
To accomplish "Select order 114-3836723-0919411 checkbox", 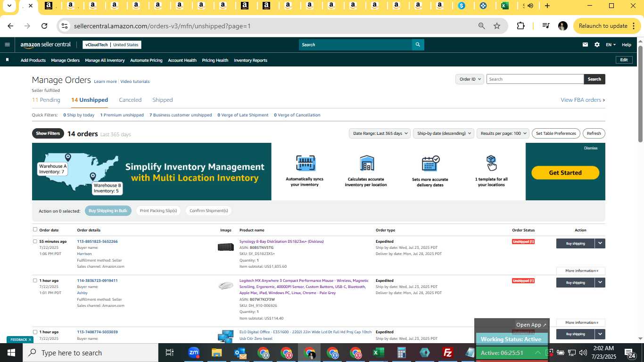I will coord(35,280).
